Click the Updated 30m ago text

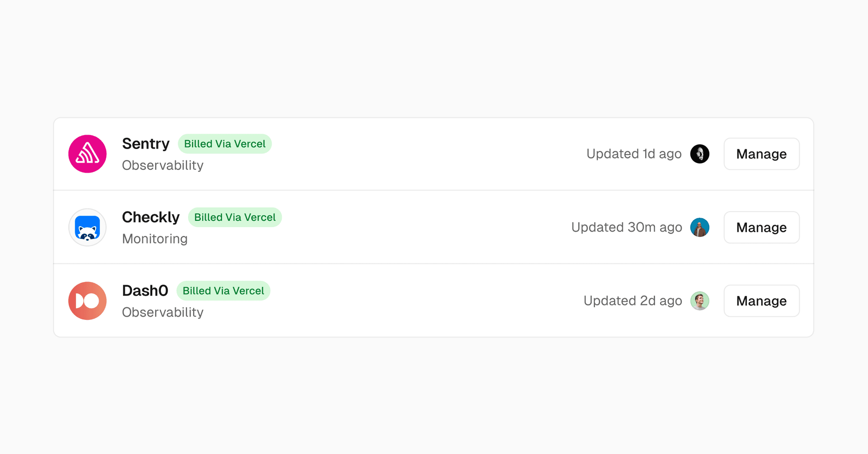626,227
